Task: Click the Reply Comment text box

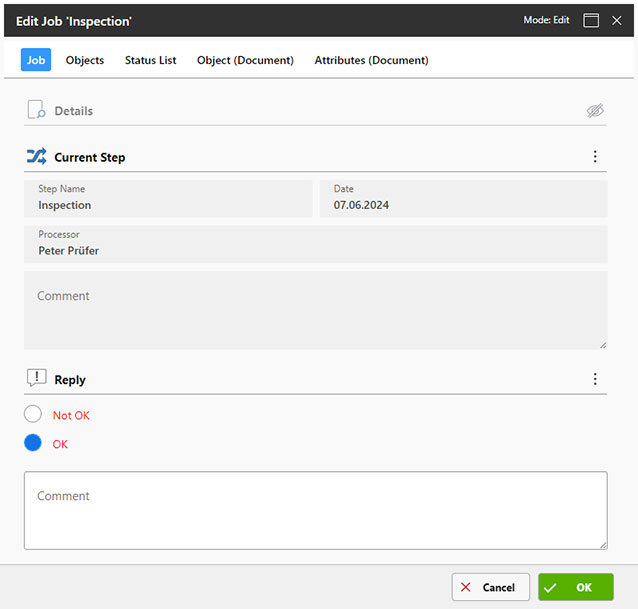Action: 315,510
